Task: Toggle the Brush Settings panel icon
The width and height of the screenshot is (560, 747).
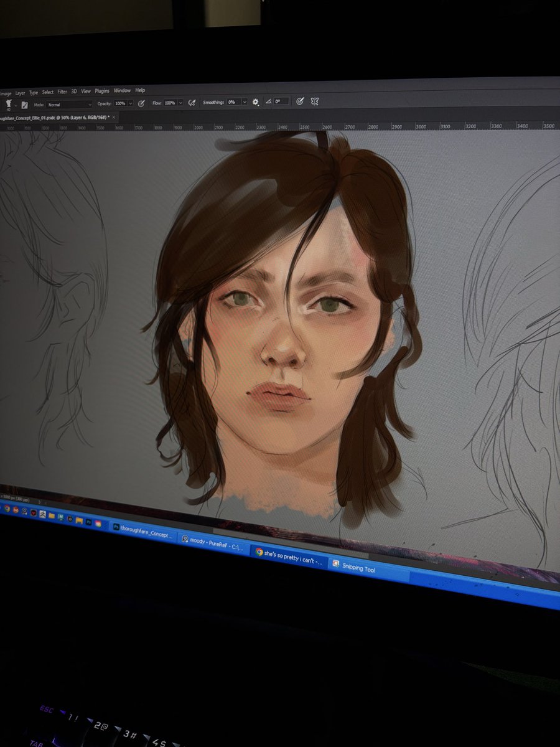Action: click(25, 105)
